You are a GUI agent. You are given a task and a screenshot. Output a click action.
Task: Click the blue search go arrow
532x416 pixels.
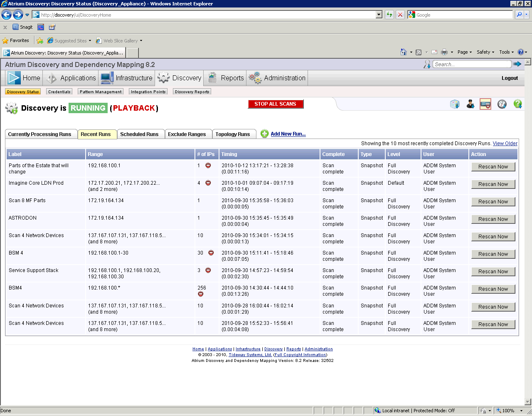(x=517, y=64)
